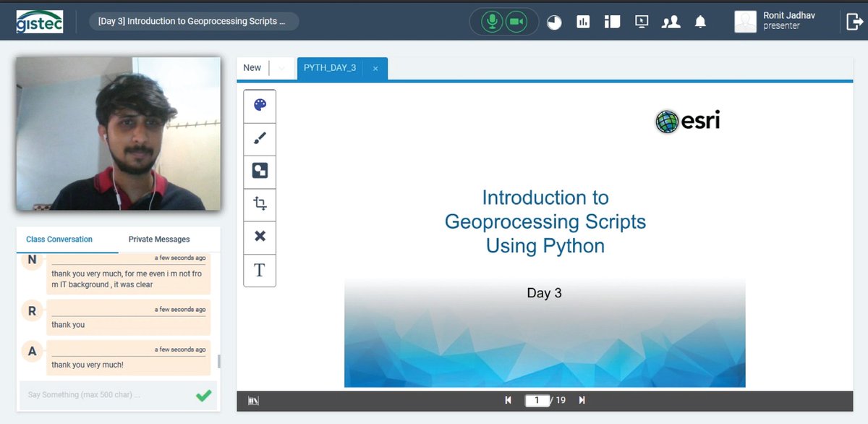Select the text T tool

260,270
